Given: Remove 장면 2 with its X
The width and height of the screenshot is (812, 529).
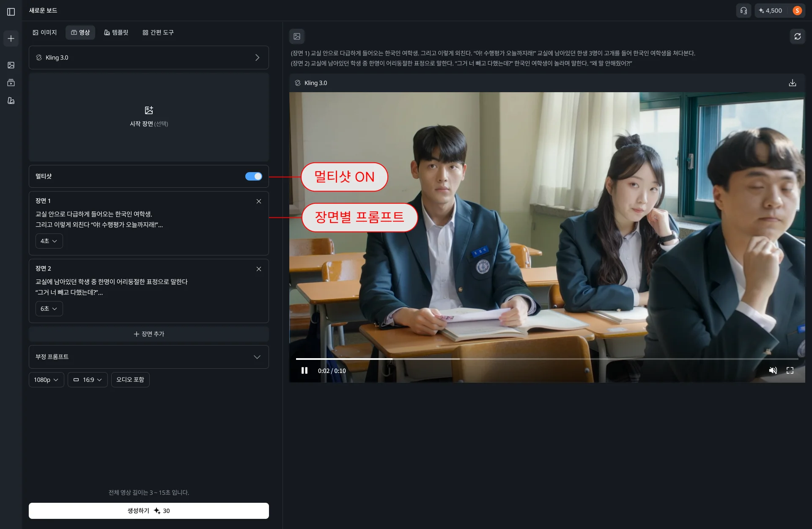Looking at the screenshot, I should [x=258, y=269].
